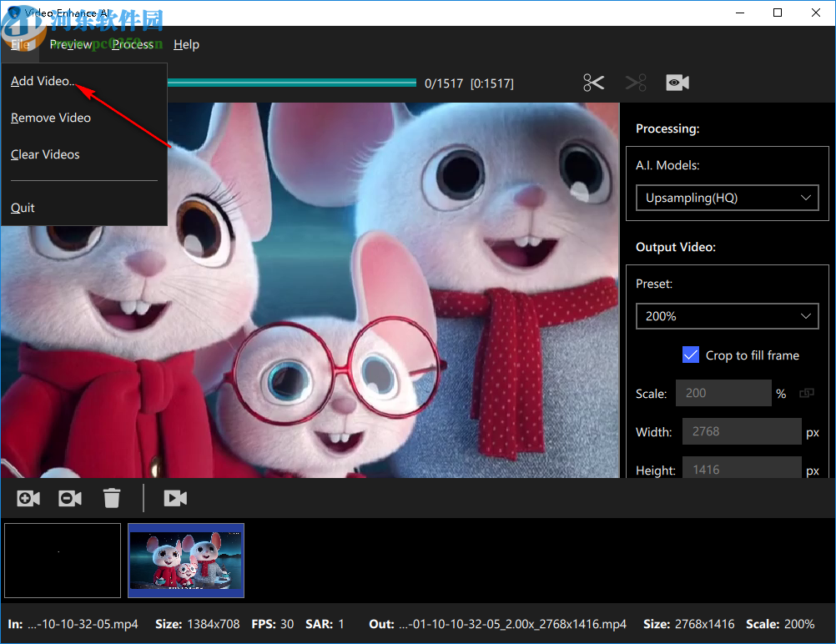This screenshot has height=644, width=836.
Task: Click the preview eye camera icon
Action: (x=677, y=82)
